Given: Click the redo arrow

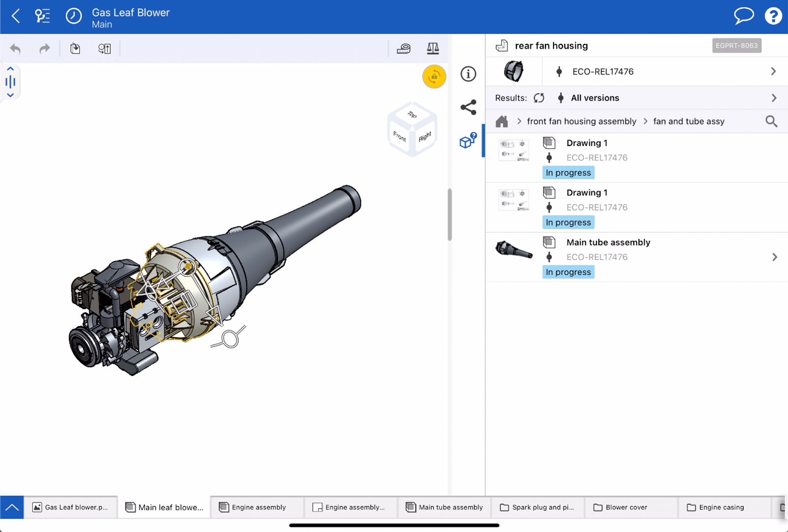Looking at the screenshot, I should [x=44, y=48].
